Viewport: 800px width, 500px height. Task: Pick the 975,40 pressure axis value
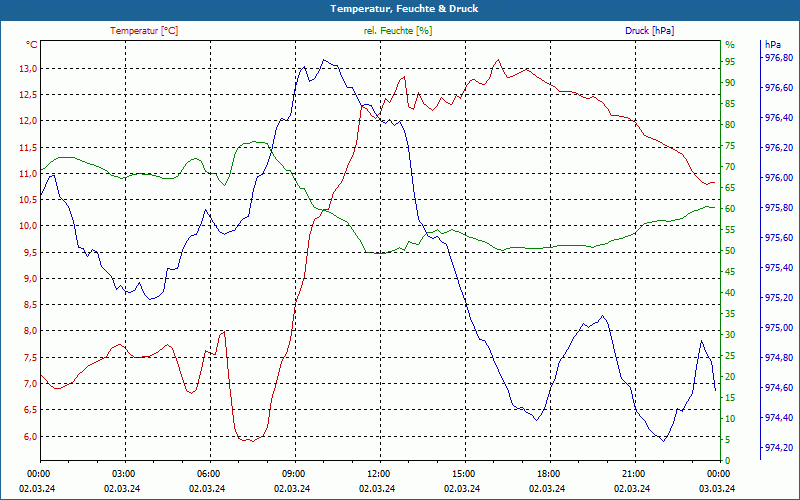click(x=779, y=268)
